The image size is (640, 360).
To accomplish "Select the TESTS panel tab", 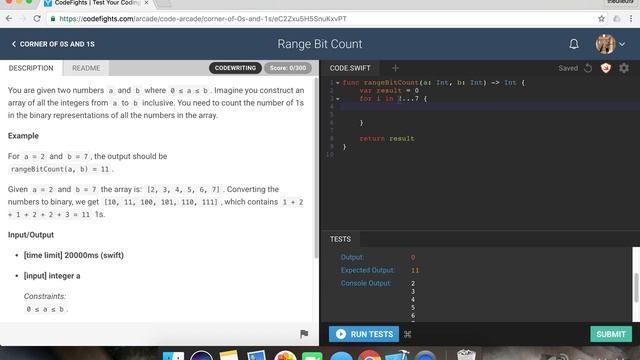I will 340,239.
